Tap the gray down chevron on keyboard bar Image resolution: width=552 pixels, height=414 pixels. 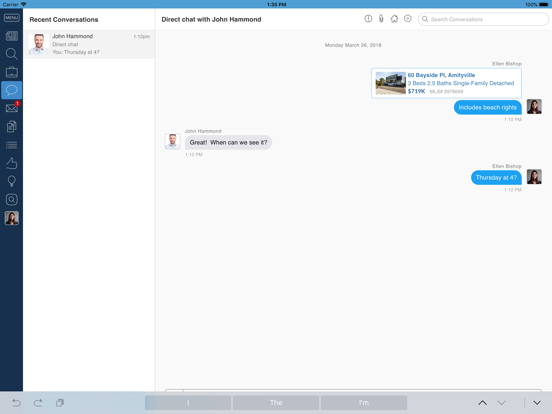[501, 402]
